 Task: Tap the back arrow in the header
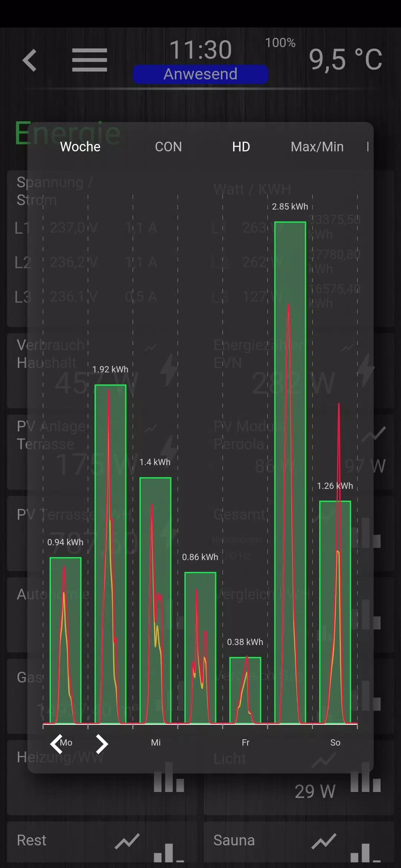[30, 60]
